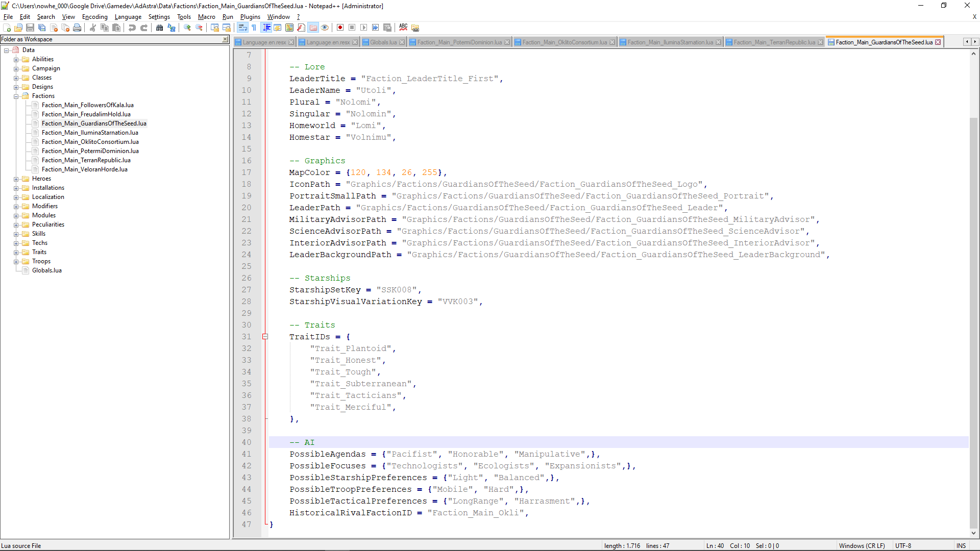
Task: Toggle word wrap toolbar button
Action: 242,28
